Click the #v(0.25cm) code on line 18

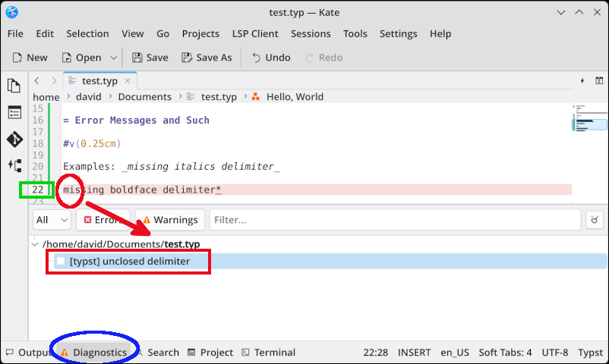pyautogui.click(x=92, y=143)
